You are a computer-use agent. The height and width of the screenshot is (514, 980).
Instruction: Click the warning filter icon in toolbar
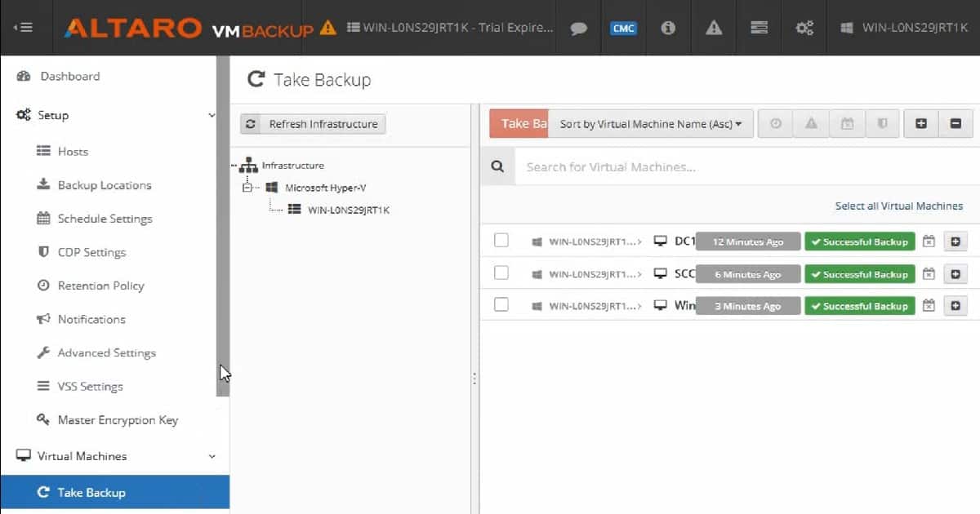811,124
